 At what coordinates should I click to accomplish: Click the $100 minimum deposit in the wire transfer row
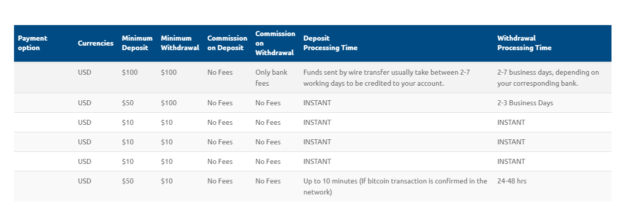tap(130, 72)
